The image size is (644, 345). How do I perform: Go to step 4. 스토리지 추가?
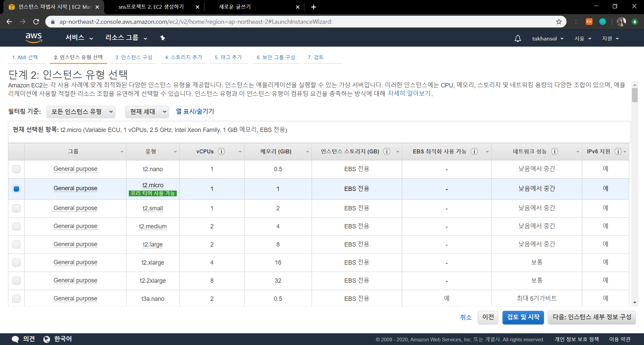[184, 57]
